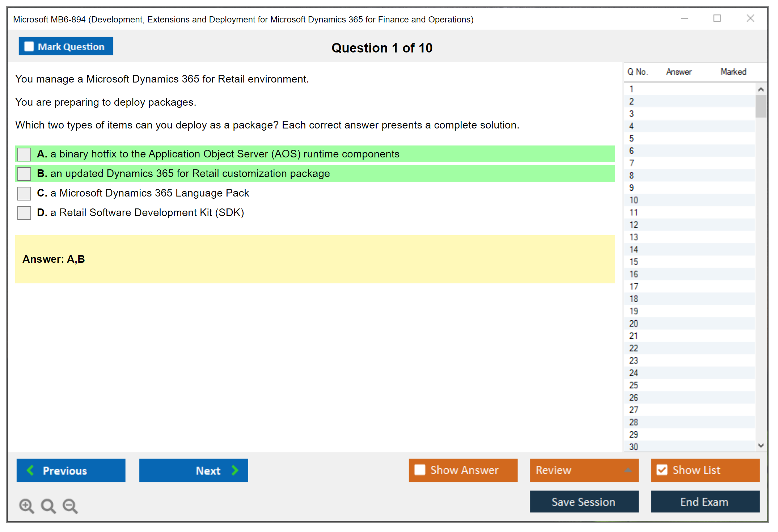Select question 25 row in list
Viewport: 778px width, 532px height.
pos(634,385)
